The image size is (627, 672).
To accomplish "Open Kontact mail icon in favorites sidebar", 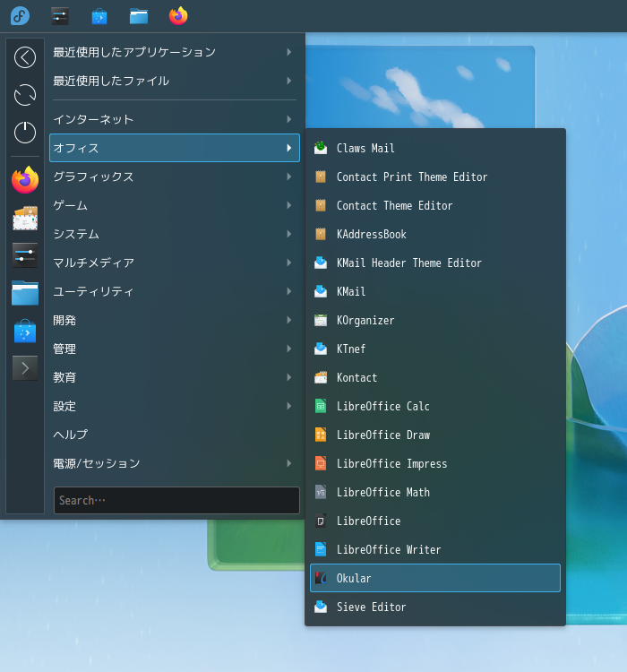I will [25, 218].
